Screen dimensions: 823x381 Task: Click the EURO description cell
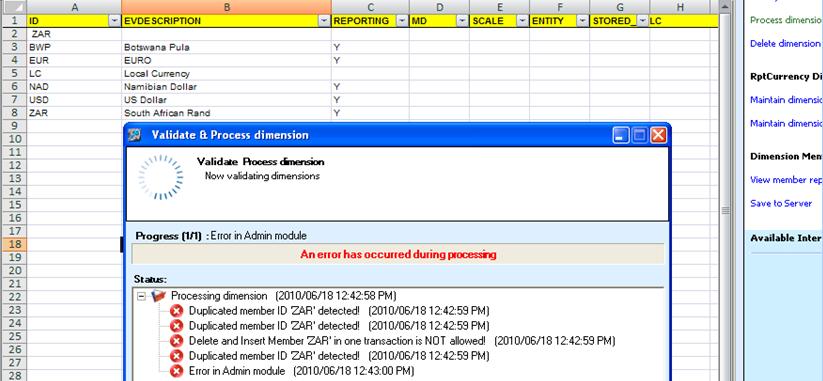tap(226, 60)
